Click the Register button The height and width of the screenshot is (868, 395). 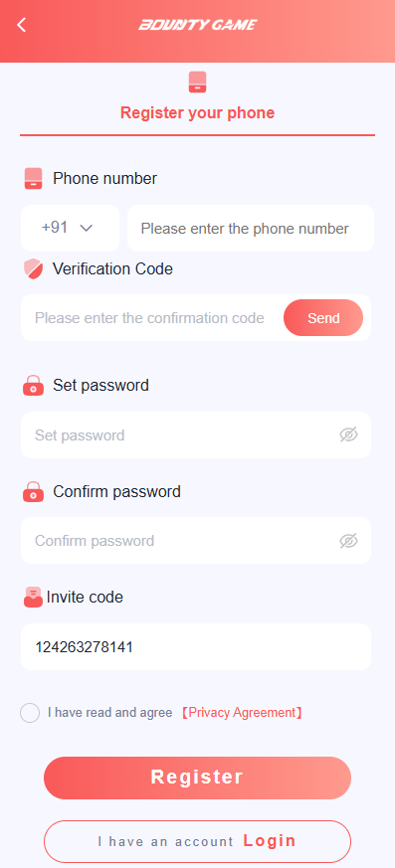click(197, 778)
